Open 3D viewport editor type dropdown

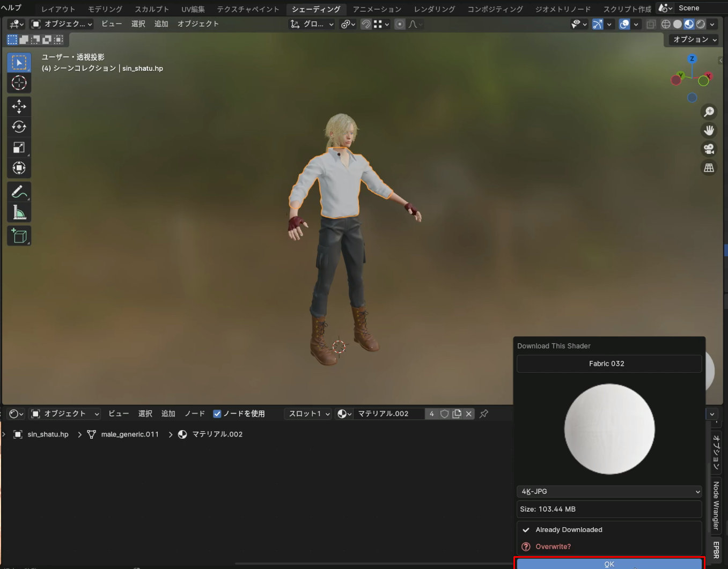[17, 24]
